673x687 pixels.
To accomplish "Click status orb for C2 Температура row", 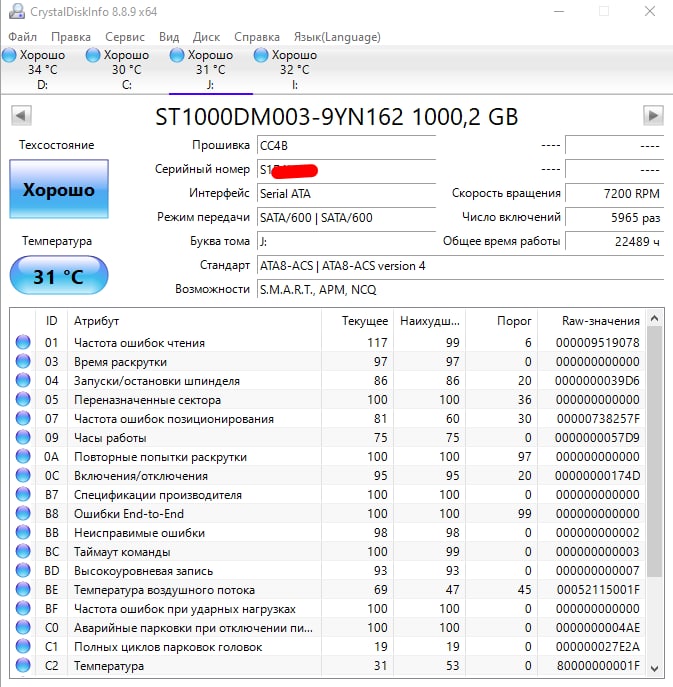I will coord(23,666).
